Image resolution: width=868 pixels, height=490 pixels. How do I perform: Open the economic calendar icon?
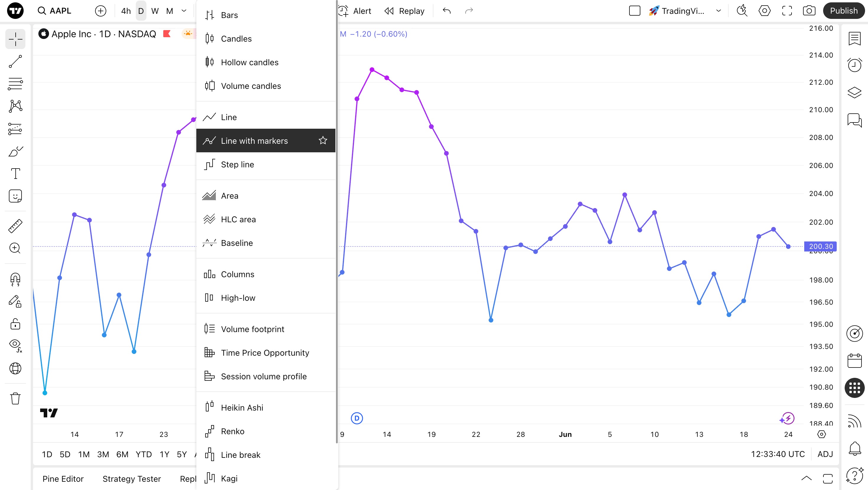(854, 361)
